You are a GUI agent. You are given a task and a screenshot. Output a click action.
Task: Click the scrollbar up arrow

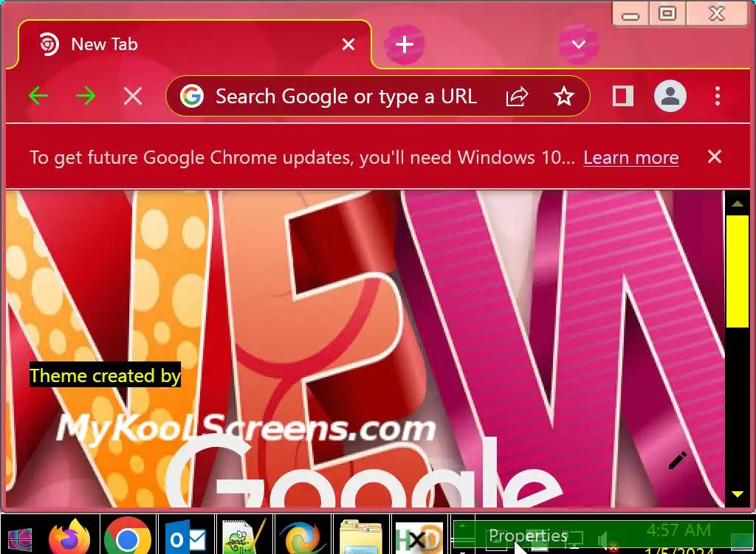[x=737, y=204]
